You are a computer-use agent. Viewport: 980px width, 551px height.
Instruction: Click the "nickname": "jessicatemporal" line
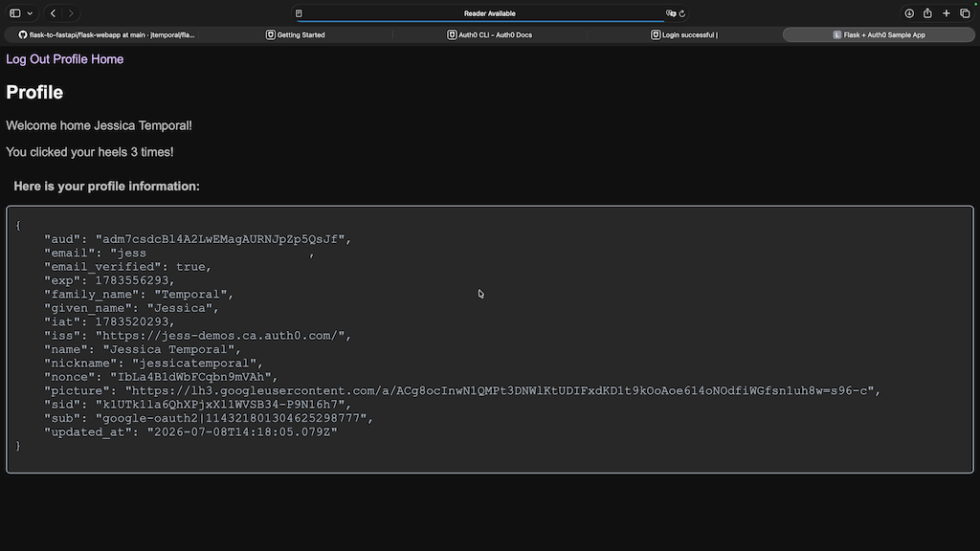[x=153, y=363]
